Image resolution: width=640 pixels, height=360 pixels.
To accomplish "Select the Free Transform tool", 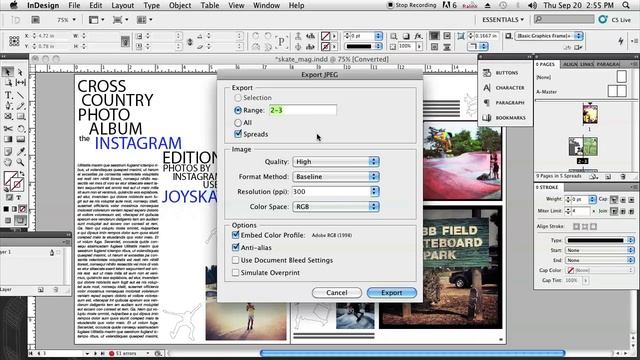I will pyautogui.click(x=20, y=129).
